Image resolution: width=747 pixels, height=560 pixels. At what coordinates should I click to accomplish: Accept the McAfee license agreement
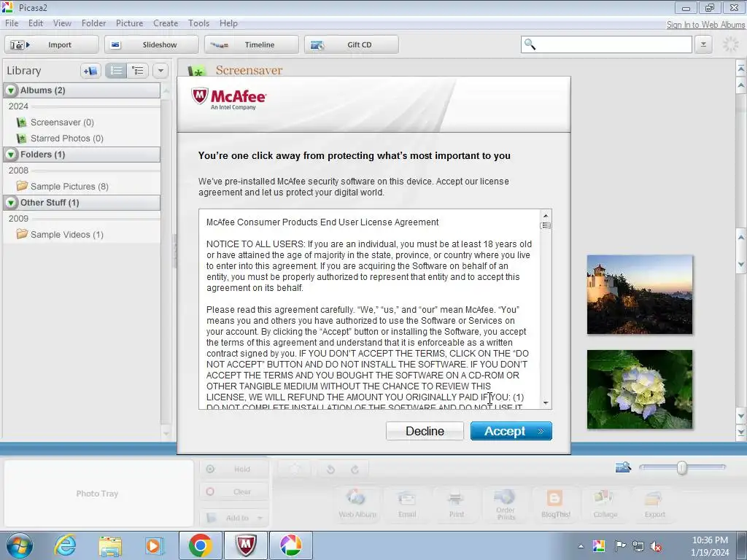(x=511, y=431)
